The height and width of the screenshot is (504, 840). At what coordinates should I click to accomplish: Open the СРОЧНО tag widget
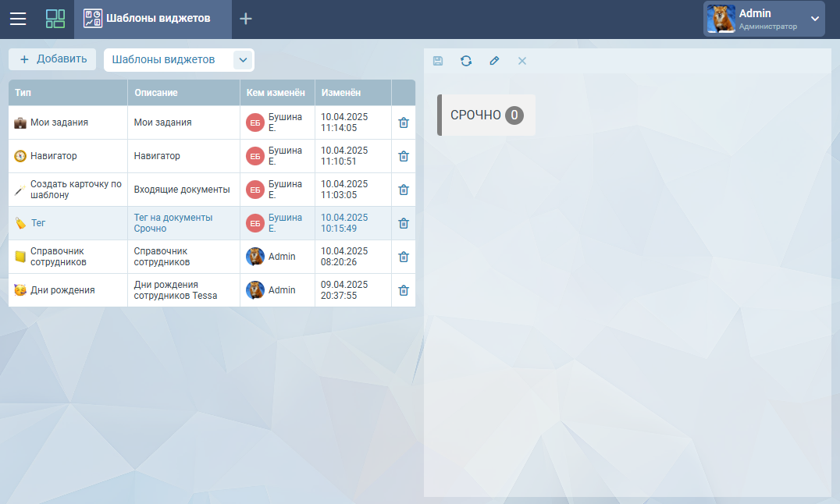487,115
